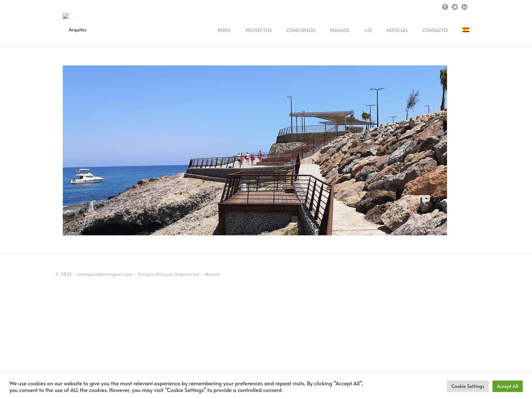The image size is (532, 399).
Task: Open the Twitter social icon
Action: click(454, 7)
